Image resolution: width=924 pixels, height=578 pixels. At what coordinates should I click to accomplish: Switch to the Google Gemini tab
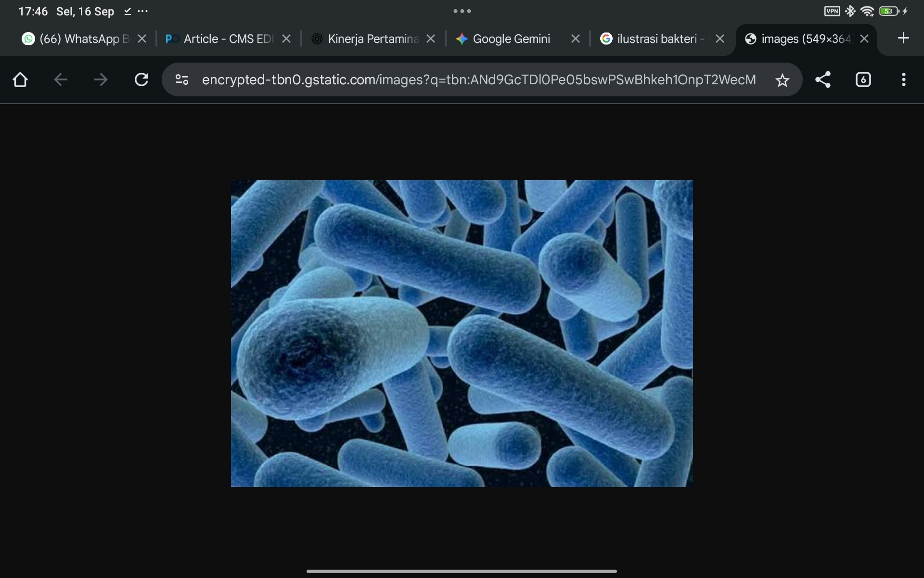[510, 39]
